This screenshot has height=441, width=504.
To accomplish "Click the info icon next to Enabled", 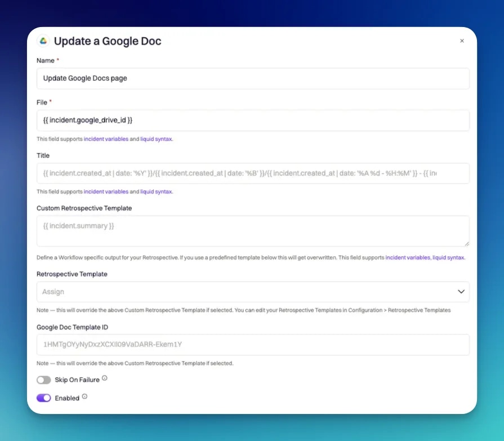I will tap(84, 397).
